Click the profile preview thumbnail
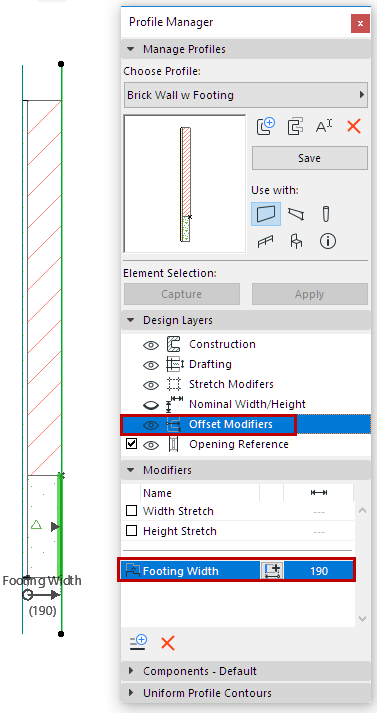 [185, 183]
